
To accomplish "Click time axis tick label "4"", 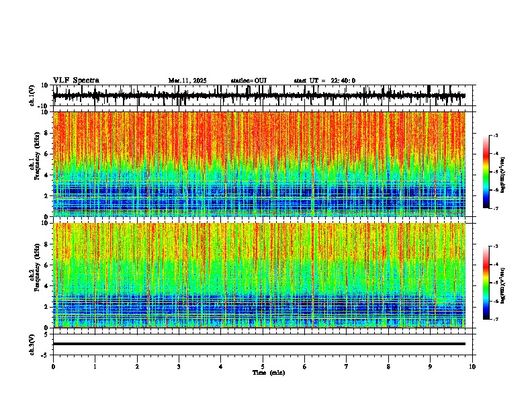I will pos(221,367).
